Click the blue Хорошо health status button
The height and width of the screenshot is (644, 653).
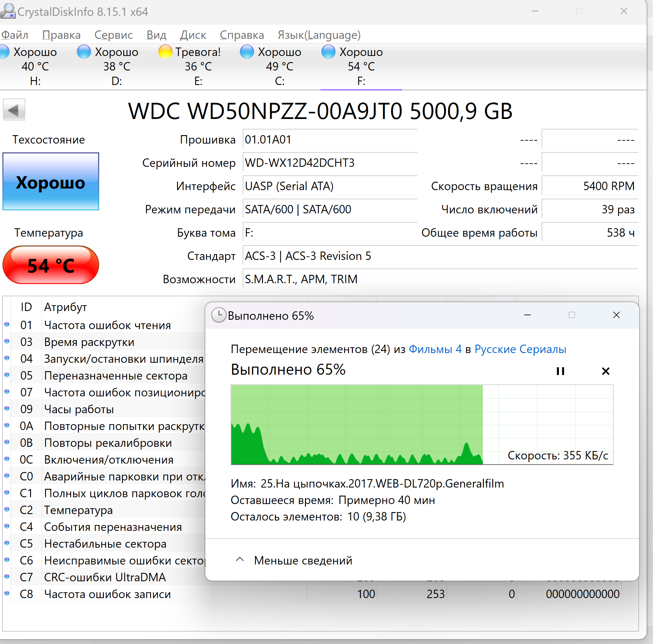coord(51,181)
